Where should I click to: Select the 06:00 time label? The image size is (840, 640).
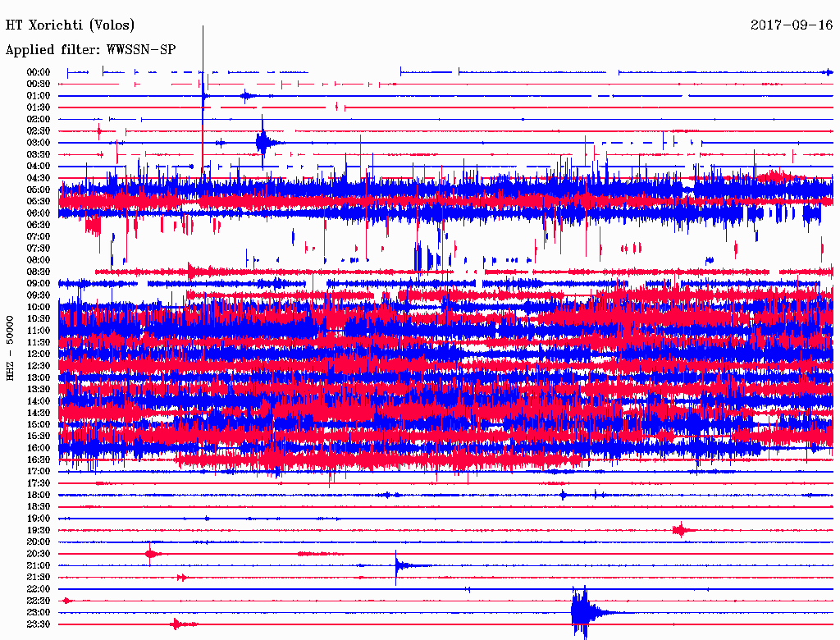tap(39, 213)
